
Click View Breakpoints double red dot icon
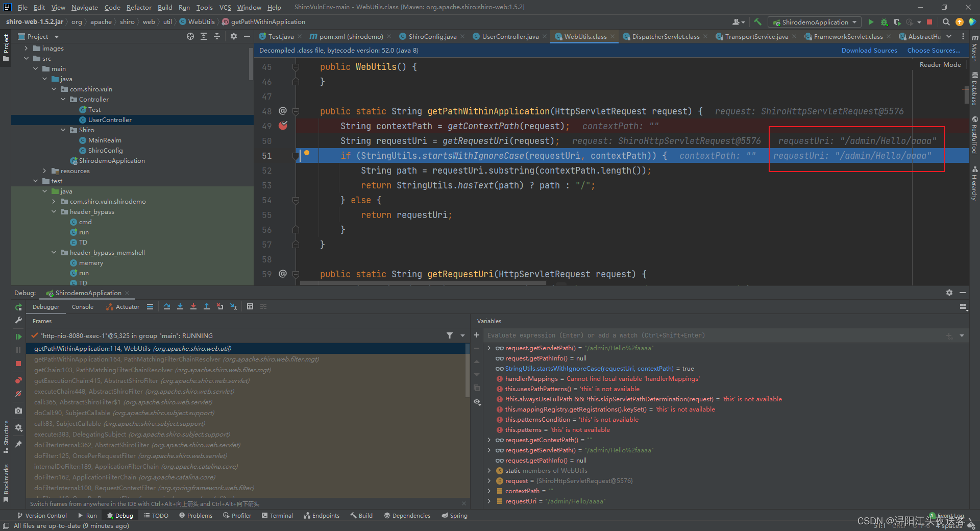tap(18, 380)
